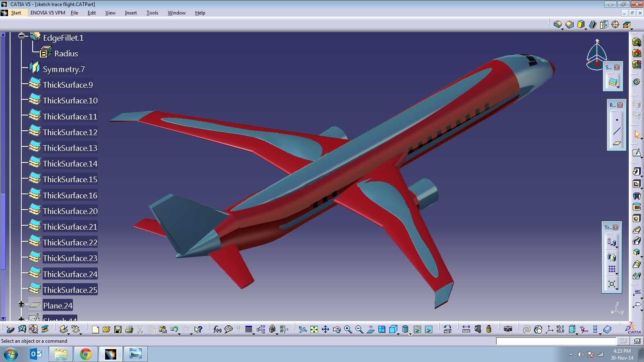The height and width of the screenshot is (362, 644).
Task: Select Point tool in R... palette
Action: pos(617,120)
